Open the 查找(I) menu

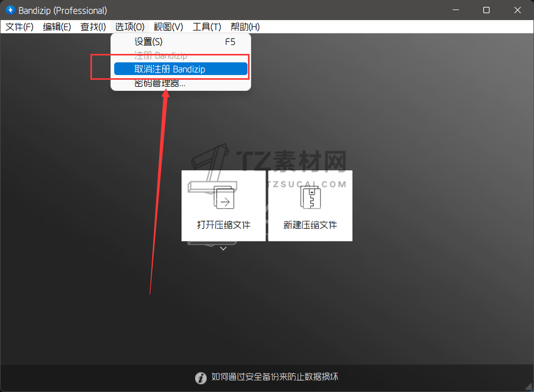point(93,26)
